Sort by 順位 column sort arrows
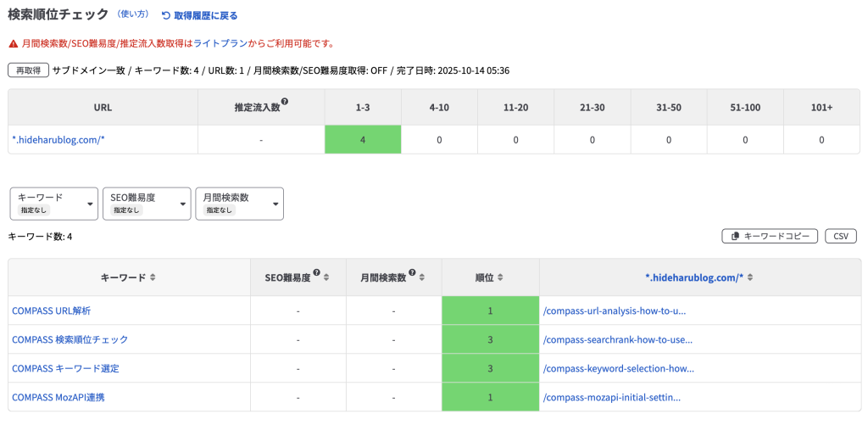Screen dimensions: 868x425 [x=502, y=277]
